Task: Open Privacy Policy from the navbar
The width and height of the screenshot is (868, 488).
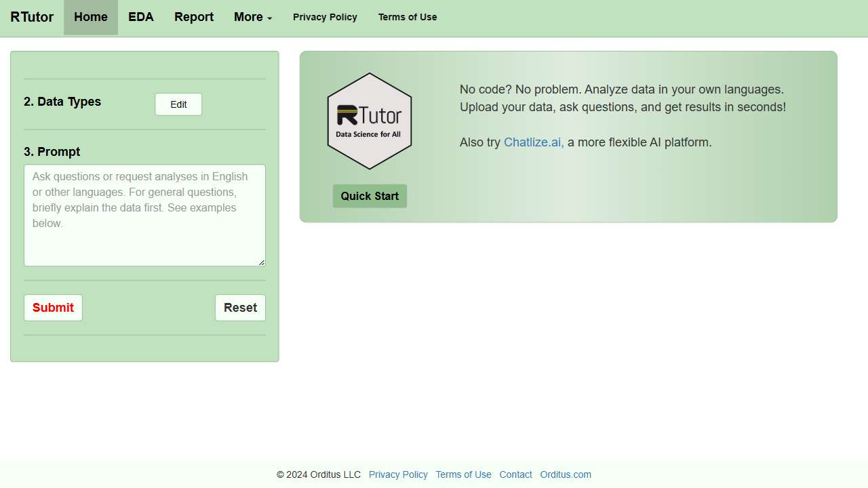Action: click(x=325, y=17)
